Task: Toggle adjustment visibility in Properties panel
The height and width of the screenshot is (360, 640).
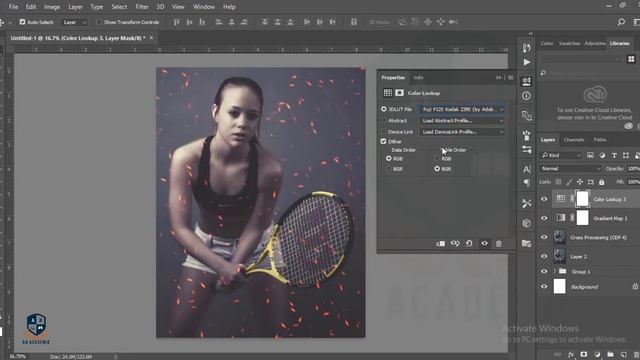Action: pyautogui.click(x=484, y=244)
